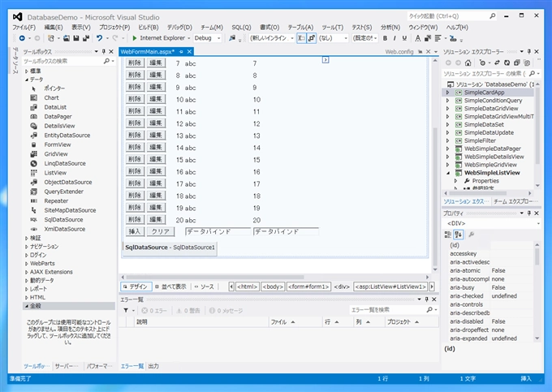This screenshot has height=392, width=552.
Task: Click the Categorized view icon in Properties
Action: pos(448,235)
